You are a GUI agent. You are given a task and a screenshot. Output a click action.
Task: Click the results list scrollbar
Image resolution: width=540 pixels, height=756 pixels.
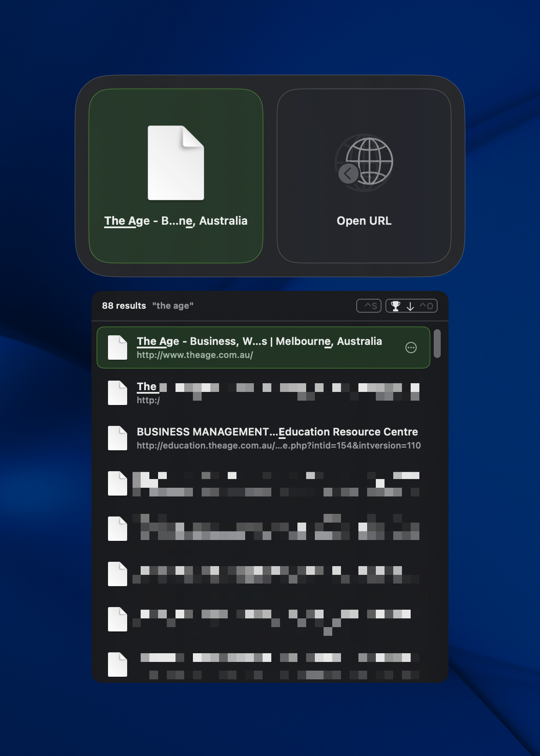pos(437,344)
